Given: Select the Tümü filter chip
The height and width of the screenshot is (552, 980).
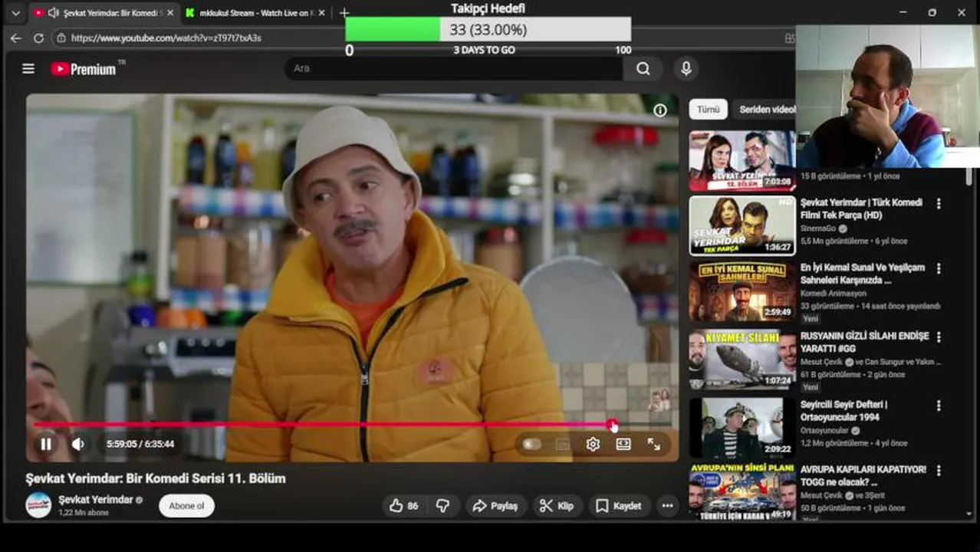Looking at the screenshot, I should pyautogui.click(x=708, y=110).
